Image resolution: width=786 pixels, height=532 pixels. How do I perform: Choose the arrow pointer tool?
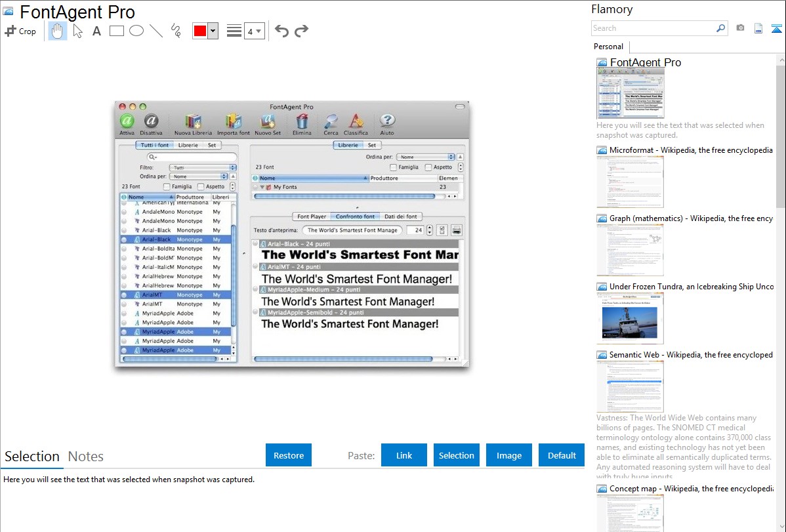point(77,31)
